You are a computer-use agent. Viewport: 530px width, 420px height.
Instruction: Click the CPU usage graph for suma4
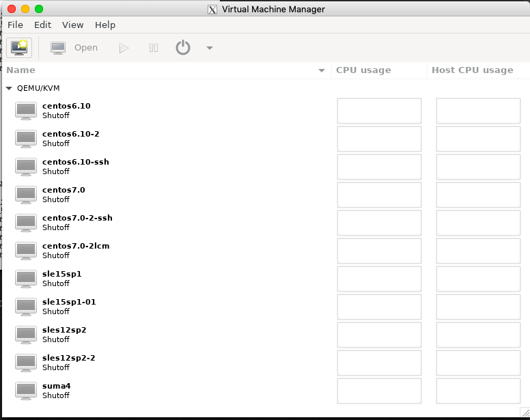click(x=379, y=391)
